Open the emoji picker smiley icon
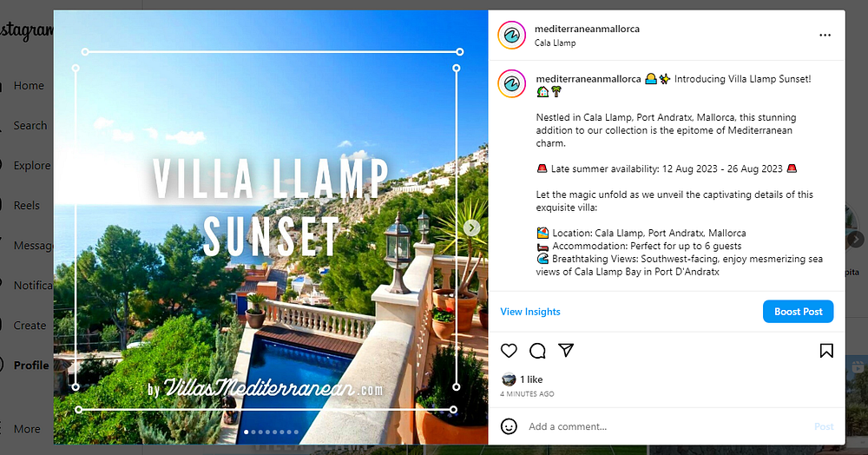Image resolution: width=868 pixels, height=455 pixels. pyautogui.click(x=509, y=426)
